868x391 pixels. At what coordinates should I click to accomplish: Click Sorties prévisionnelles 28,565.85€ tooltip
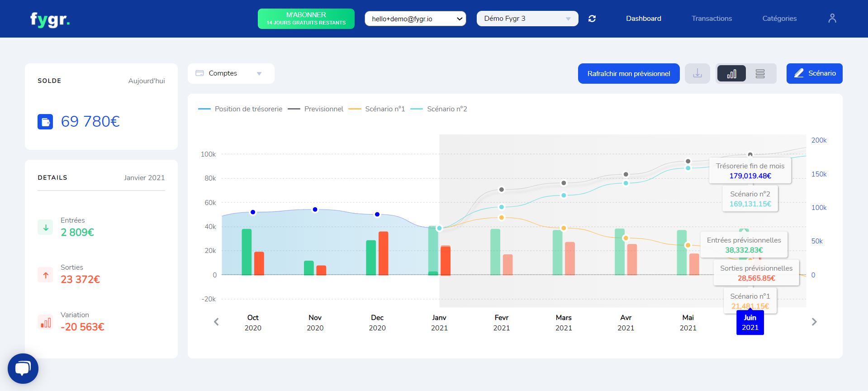[x=756, y=273]
